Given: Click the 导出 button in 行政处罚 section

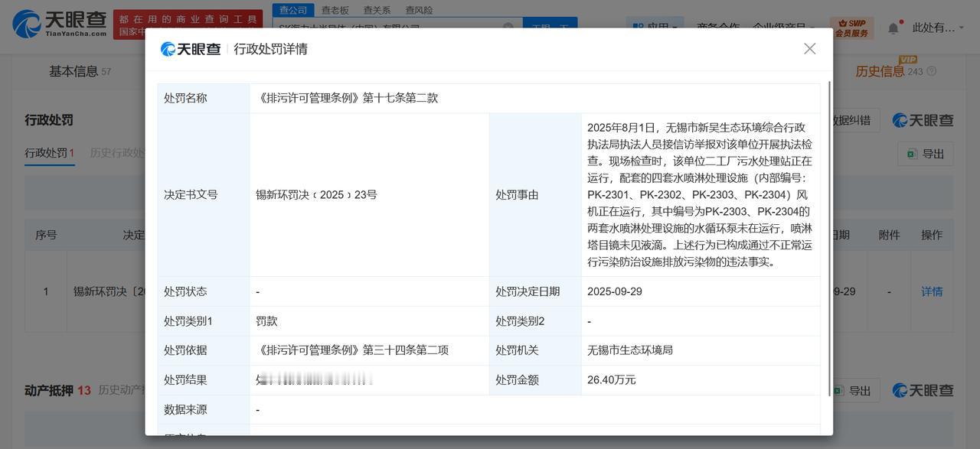Looking at the screenshot, I should [926, 153].
